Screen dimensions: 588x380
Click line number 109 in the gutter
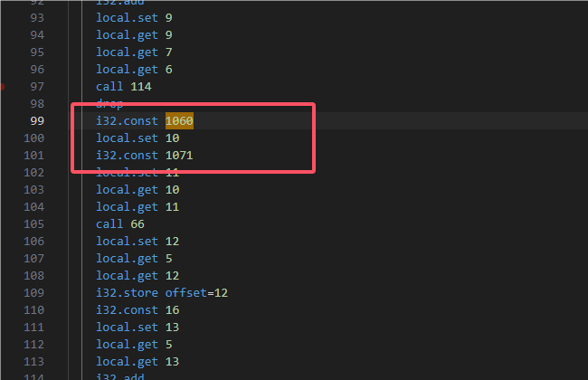33,293
